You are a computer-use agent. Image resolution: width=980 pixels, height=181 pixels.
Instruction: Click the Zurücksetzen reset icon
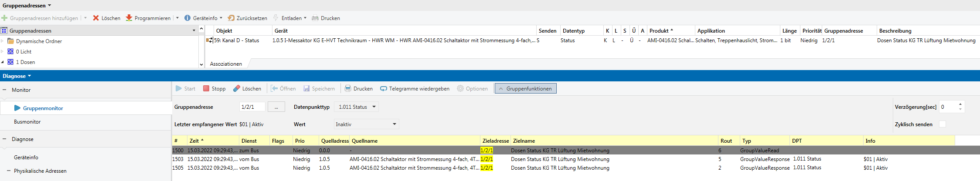[231, 18]
